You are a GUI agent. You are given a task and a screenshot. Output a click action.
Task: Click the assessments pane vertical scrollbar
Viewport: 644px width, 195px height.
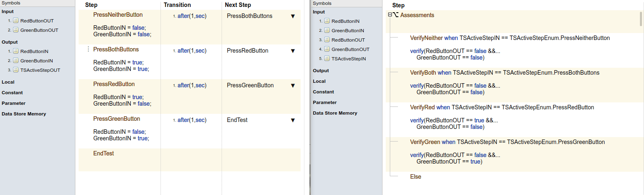point(641,19)
